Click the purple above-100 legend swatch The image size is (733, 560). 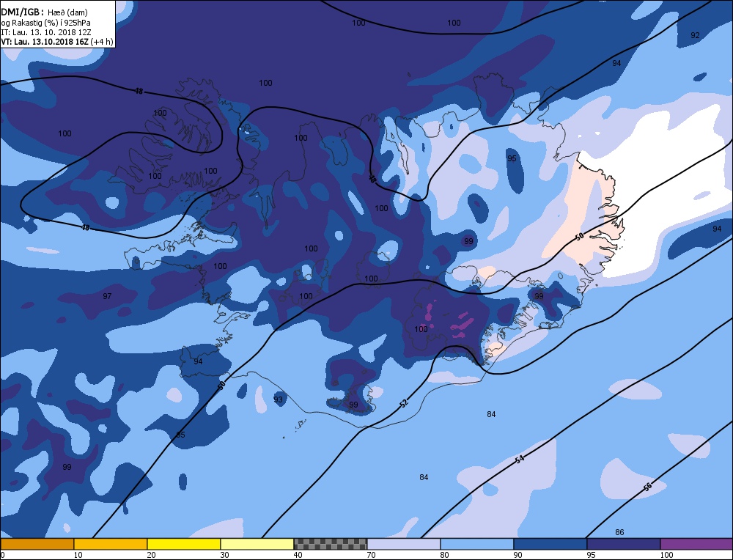pos(696,544)
